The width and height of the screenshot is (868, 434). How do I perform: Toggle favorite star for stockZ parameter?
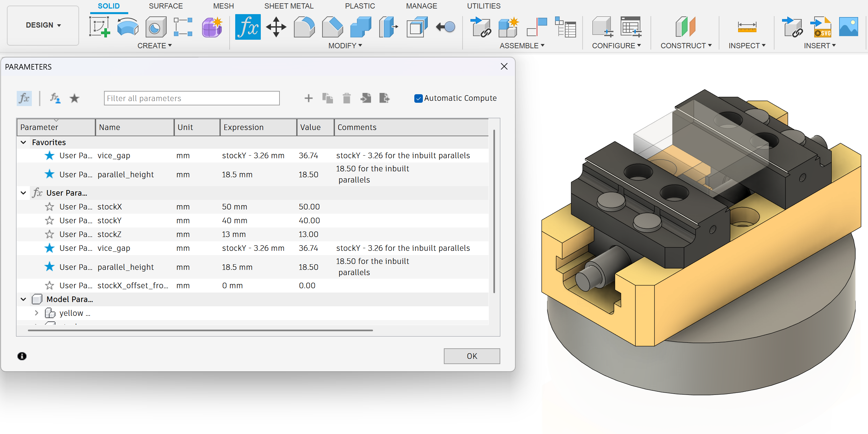[50, 234]
